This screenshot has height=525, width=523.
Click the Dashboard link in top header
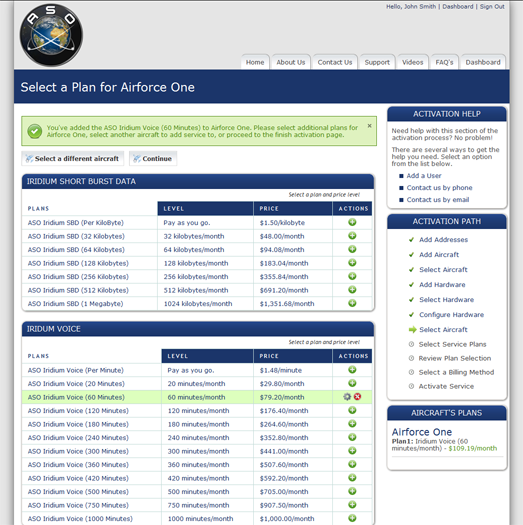458,7
